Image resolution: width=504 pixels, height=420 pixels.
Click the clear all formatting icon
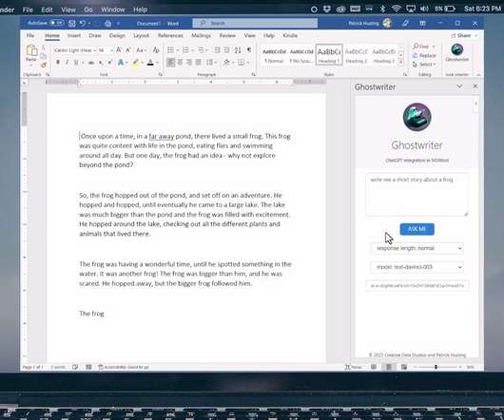pos(156,50)
